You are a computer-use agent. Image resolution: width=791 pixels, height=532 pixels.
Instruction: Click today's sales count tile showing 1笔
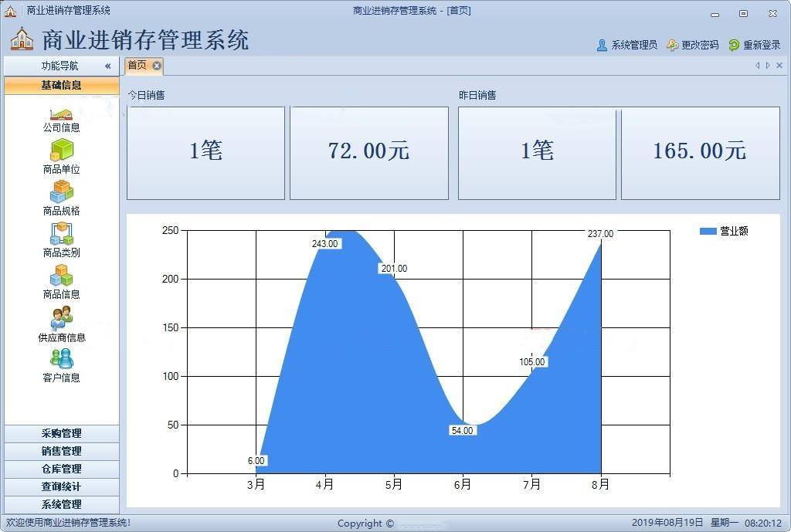click(x=205, y=153)
